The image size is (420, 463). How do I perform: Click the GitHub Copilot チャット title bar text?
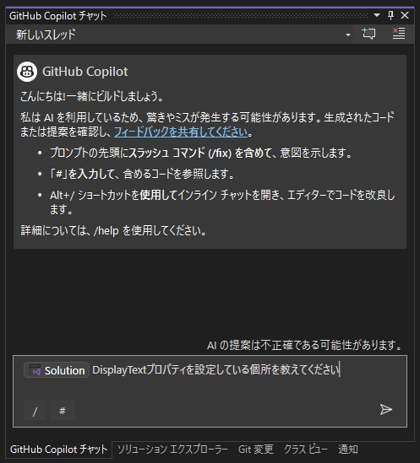(x=58, y=16)
